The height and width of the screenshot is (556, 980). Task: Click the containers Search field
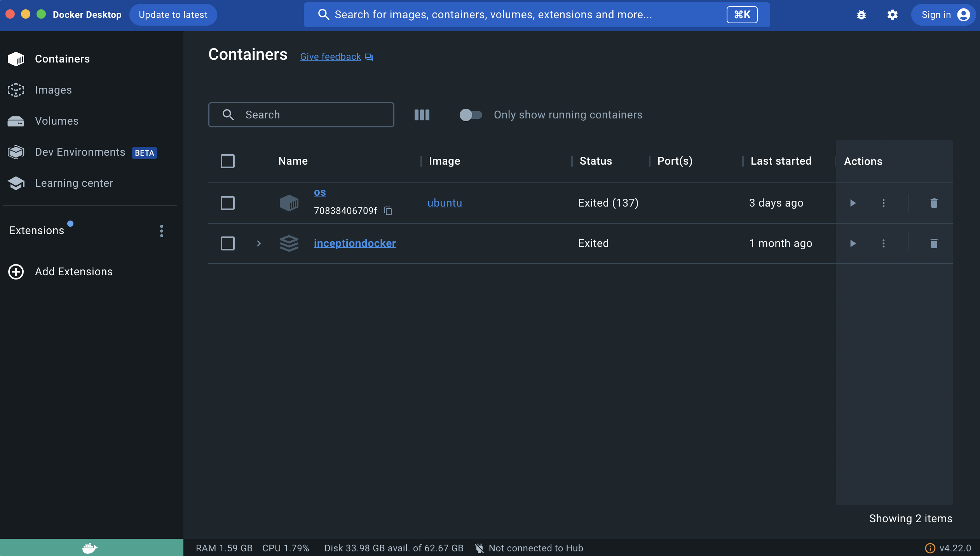[x=301, y=115]
